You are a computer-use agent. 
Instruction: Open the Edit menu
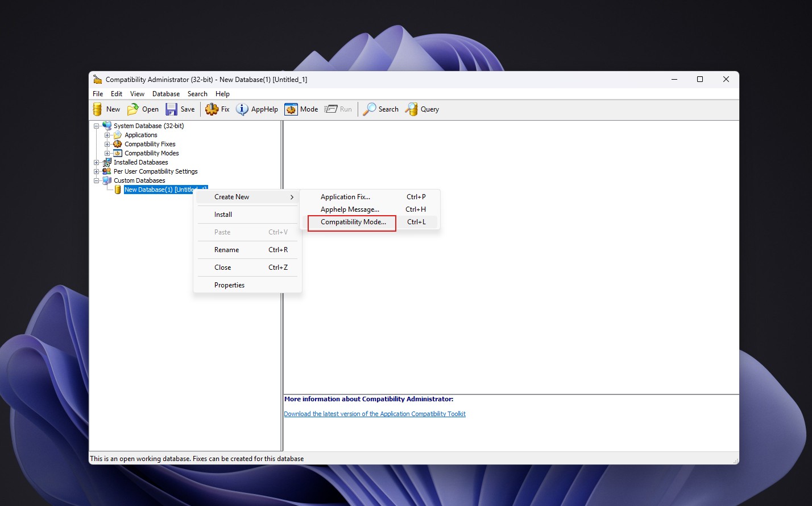[x=117, y=94]
